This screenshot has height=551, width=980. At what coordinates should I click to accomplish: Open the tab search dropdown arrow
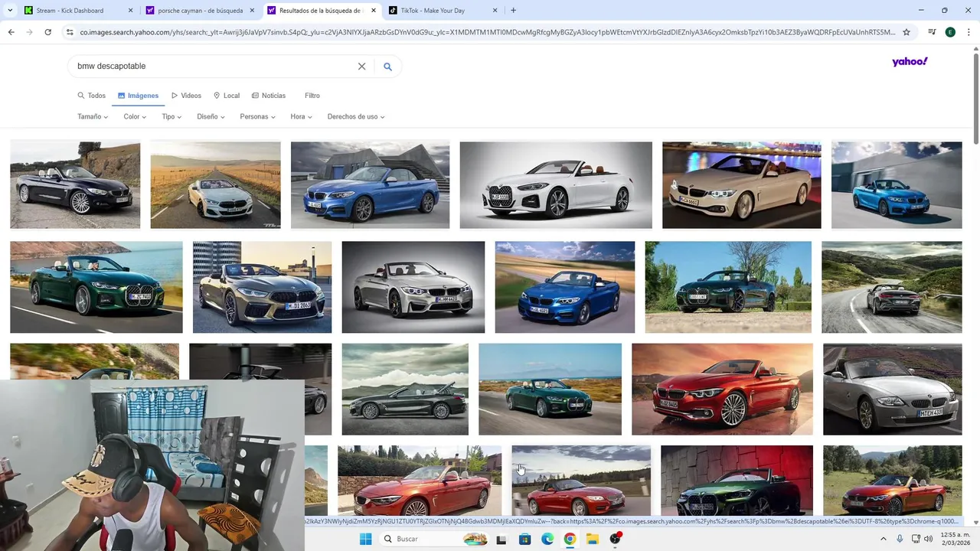click(x=10, y=11)
